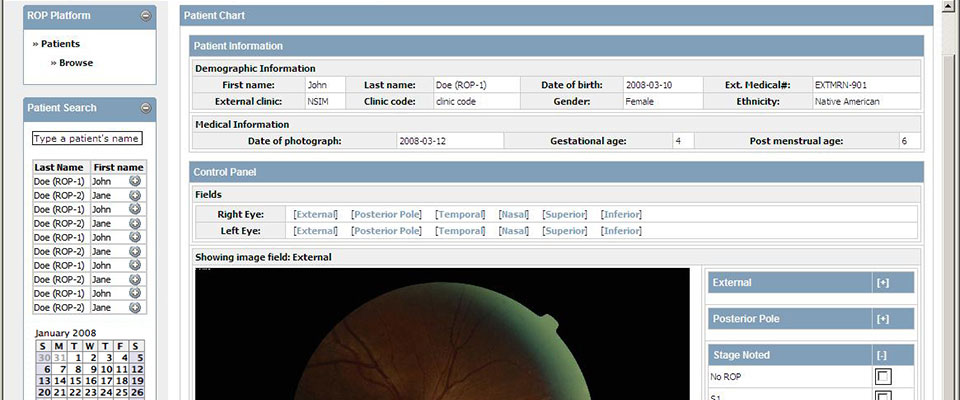The image size is (960, 400).
Task: Expand the Posterior Pole section
Action: click(882, 319)
